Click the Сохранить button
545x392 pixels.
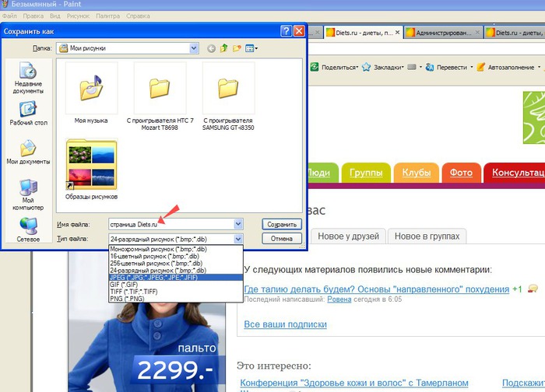282,224
